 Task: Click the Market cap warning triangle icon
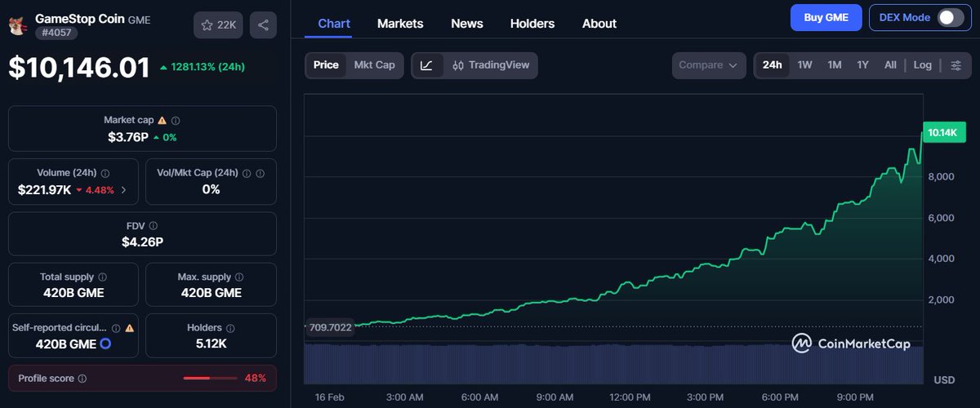tap(162, 120)
